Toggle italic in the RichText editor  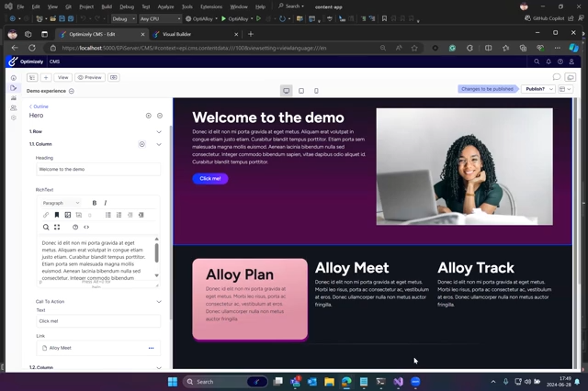(106, 203)
